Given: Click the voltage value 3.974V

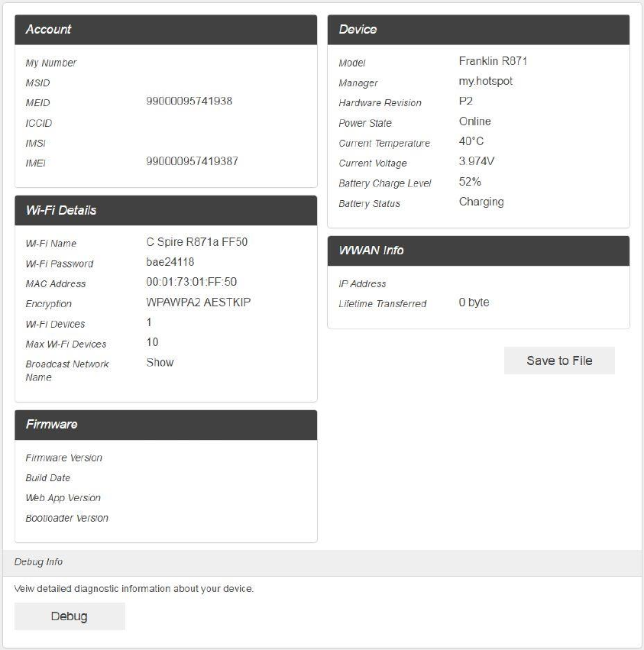Looking at the screenshot, I should 477,161.
